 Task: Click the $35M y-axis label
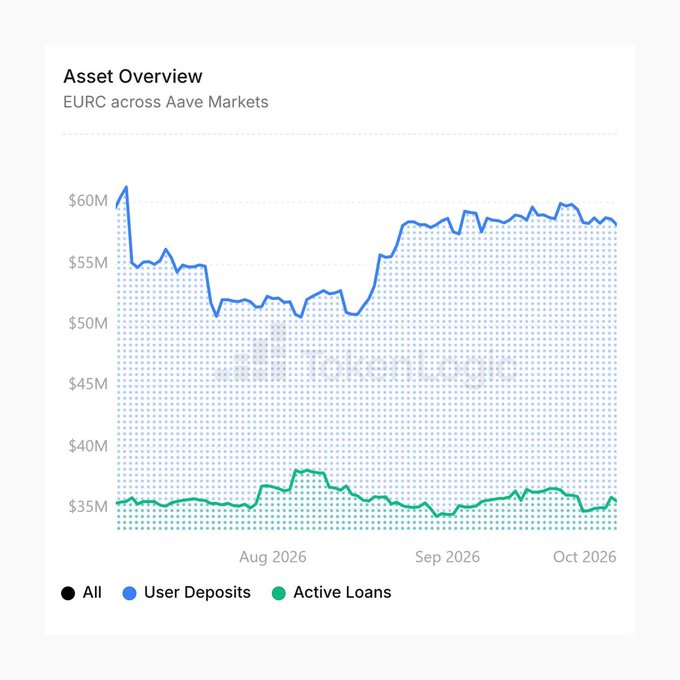click(x=88, y=507)
